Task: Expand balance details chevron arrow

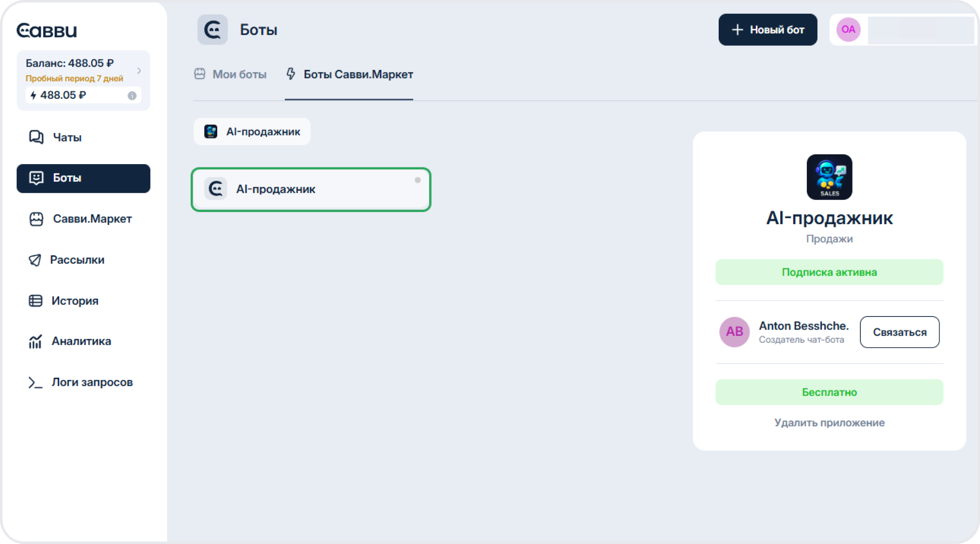Action: [139, 71]
